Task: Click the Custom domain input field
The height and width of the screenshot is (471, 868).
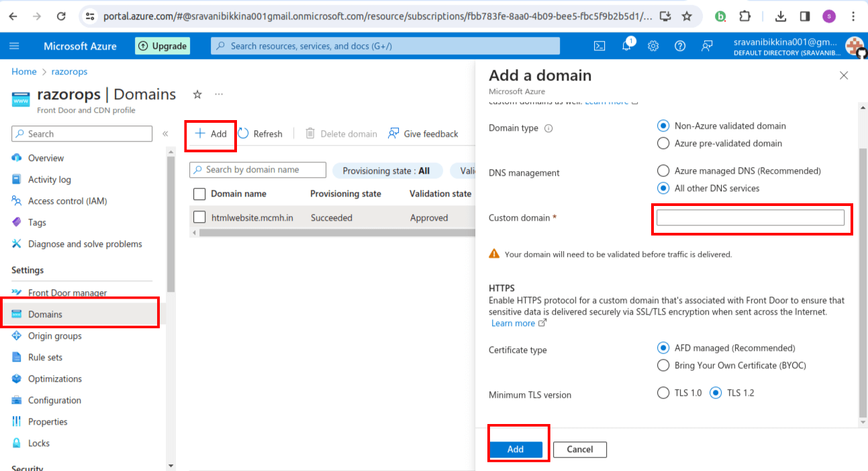Action: coord(751,217)
